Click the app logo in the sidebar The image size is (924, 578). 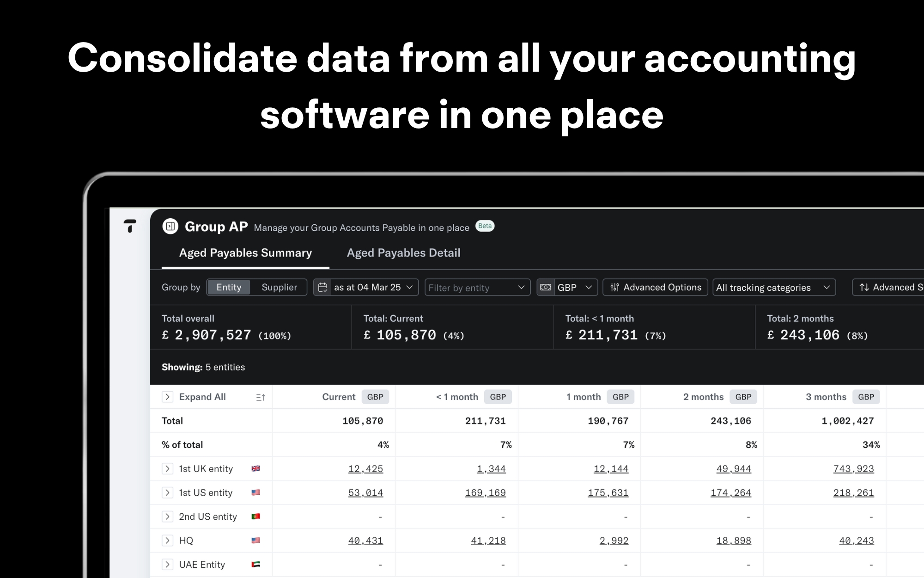(130, 226)
